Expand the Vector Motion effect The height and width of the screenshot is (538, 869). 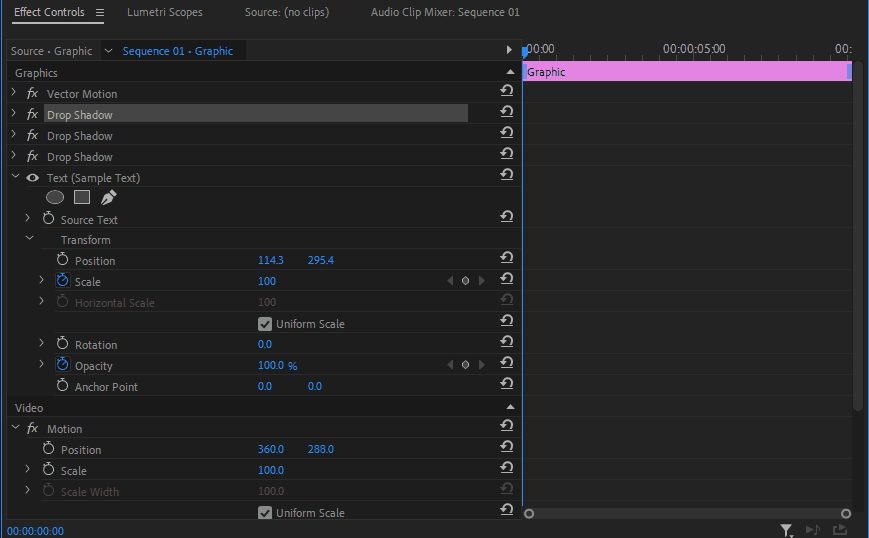pyautogui.click(x=14, y=92)
